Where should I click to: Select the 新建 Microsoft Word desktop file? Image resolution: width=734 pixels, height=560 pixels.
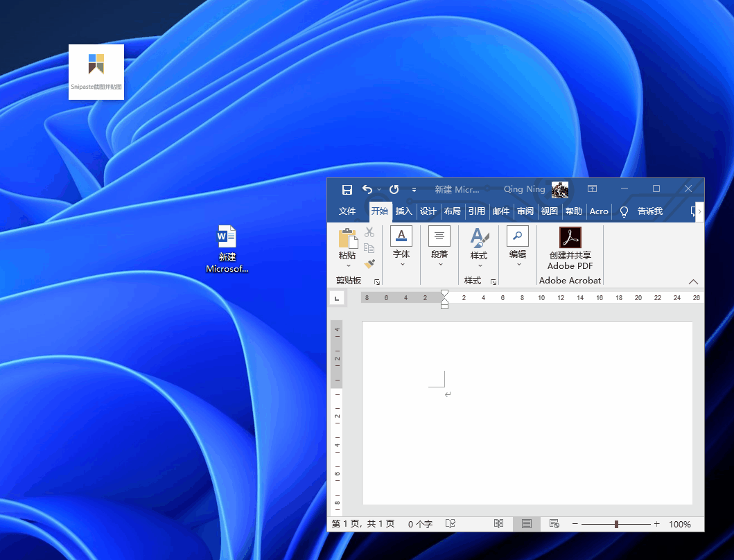pyautogui.click(x=227, y=249)
